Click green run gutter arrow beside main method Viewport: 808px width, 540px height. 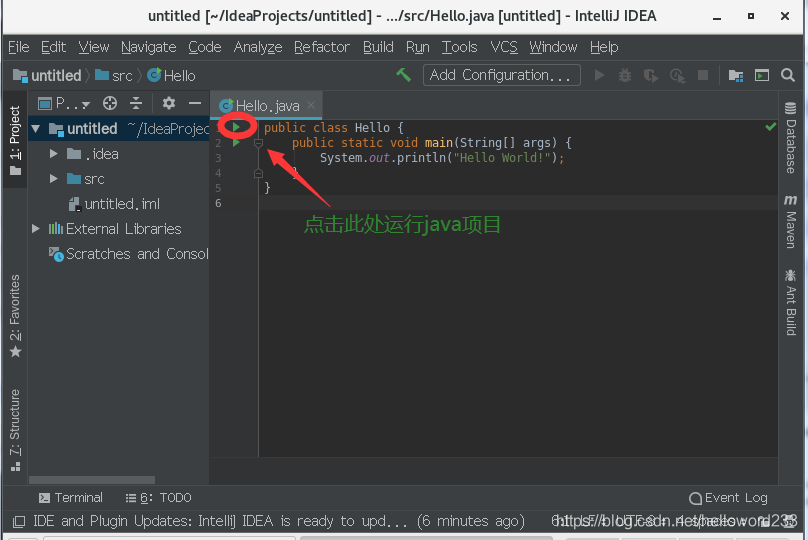click(236, 142)
